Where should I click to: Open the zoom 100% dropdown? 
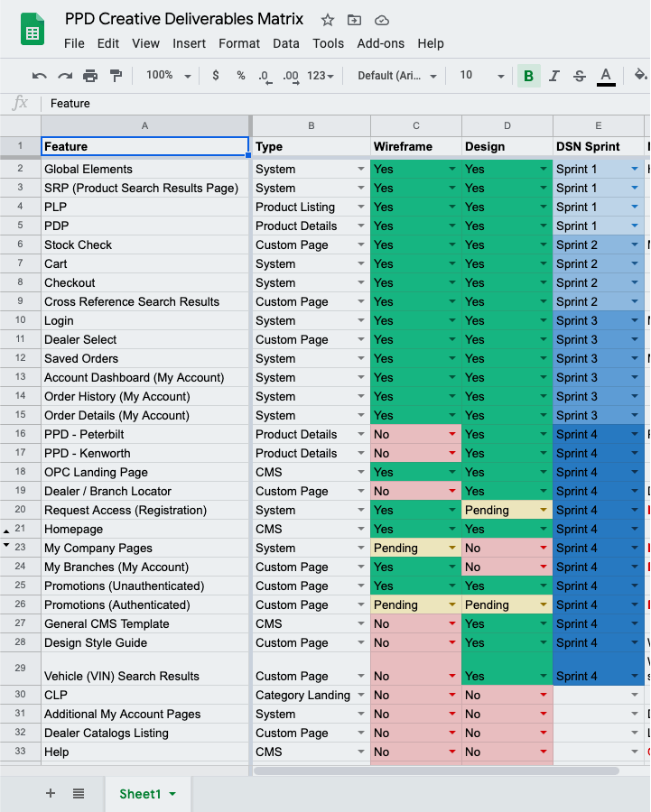[x=169, y=76]
